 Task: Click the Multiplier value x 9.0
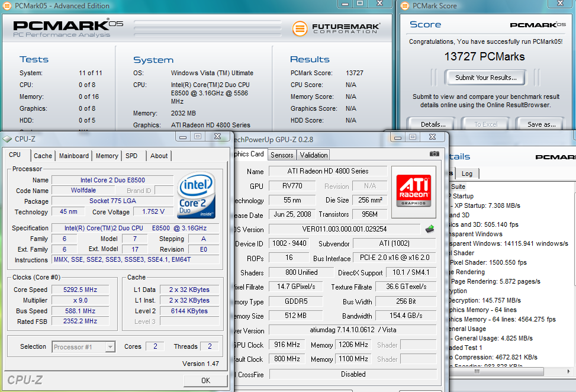[80, 300]
